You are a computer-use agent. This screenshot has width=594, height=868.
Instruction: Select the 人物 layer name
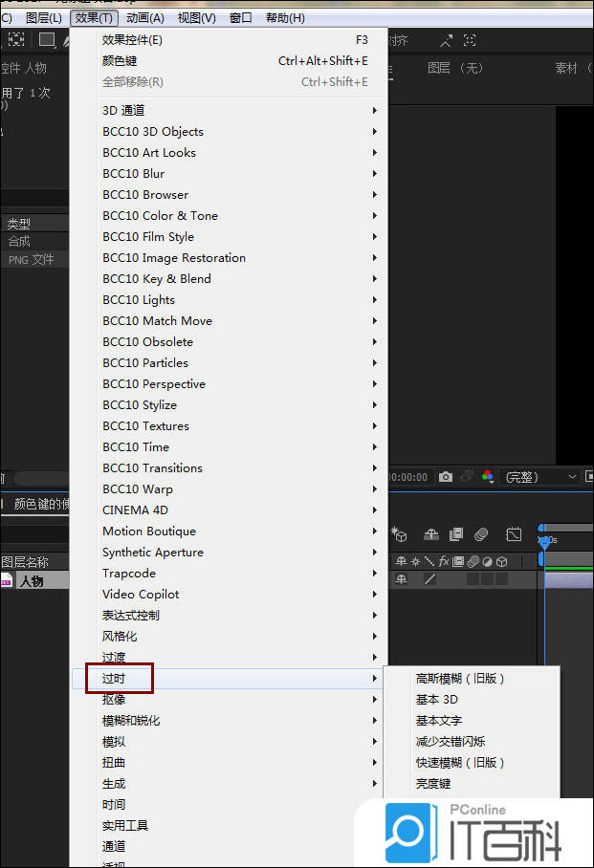click(32, 580)
